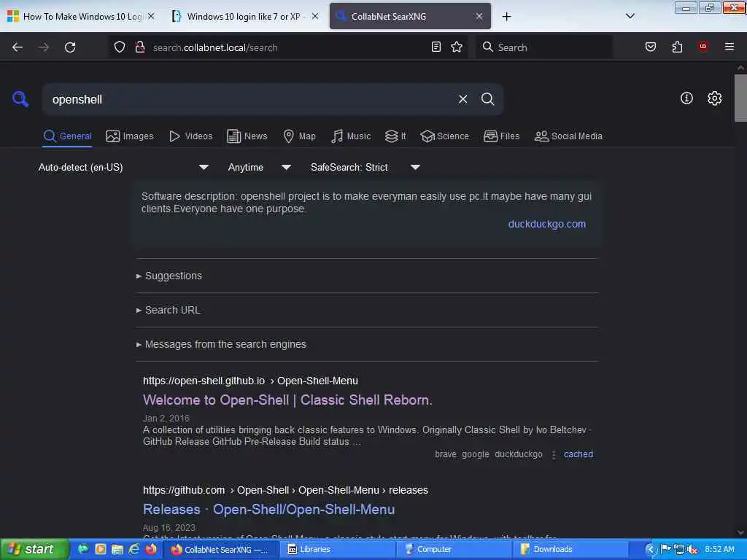Select the Social Media search category
The height and width of the screenshot is (560, 747).
point(568,136)
